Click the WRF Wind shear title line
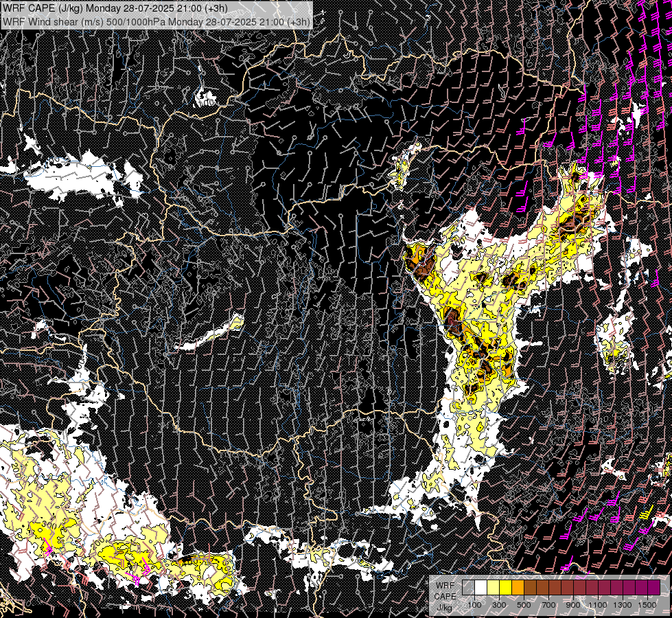 (156, 21)
